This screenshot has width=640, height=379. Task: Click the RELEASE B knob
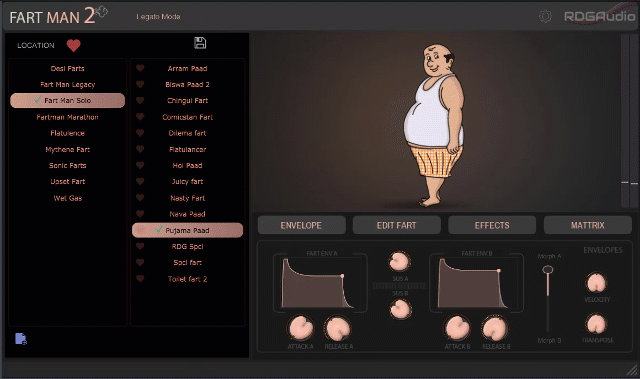click(x=495, y=328)
